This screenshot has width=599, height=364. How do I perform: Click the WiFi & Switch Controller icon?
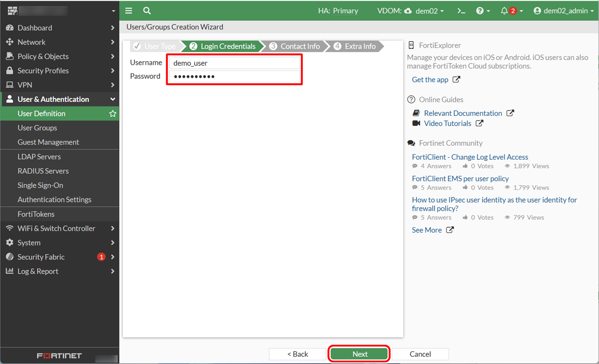[x=9, y=228]
